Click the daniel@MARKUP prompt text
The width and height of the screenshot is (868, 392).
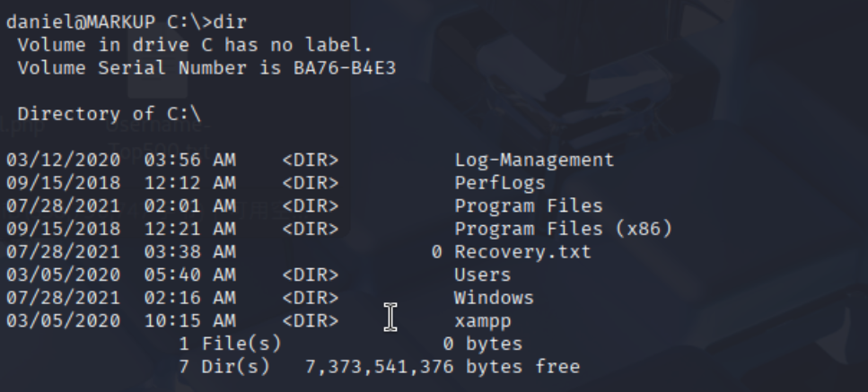81,22
